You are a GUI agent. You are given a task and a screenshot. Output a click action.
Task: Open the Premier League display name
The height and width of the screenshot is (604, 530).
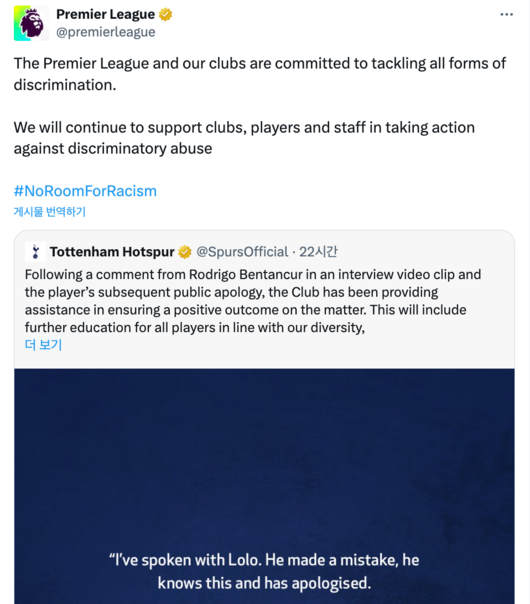tap(106, 15)
